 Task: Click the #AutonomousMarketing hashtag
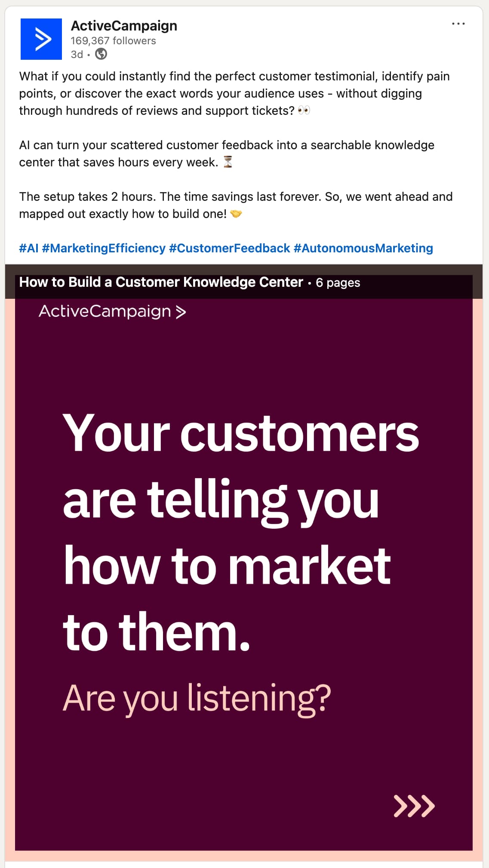click(363, 248)
